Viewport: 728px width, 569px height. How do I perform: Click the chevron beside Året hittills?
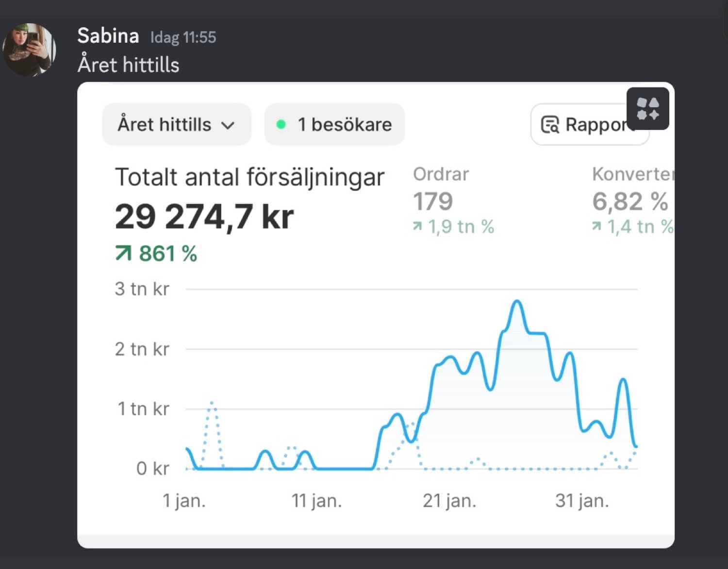(228, 126)
